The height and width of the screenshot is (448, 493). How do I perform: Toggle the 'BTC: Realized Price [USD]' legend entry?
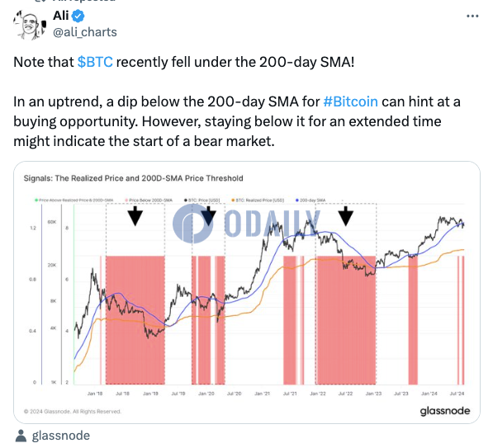pyautogui.click(x=258, y=200)
